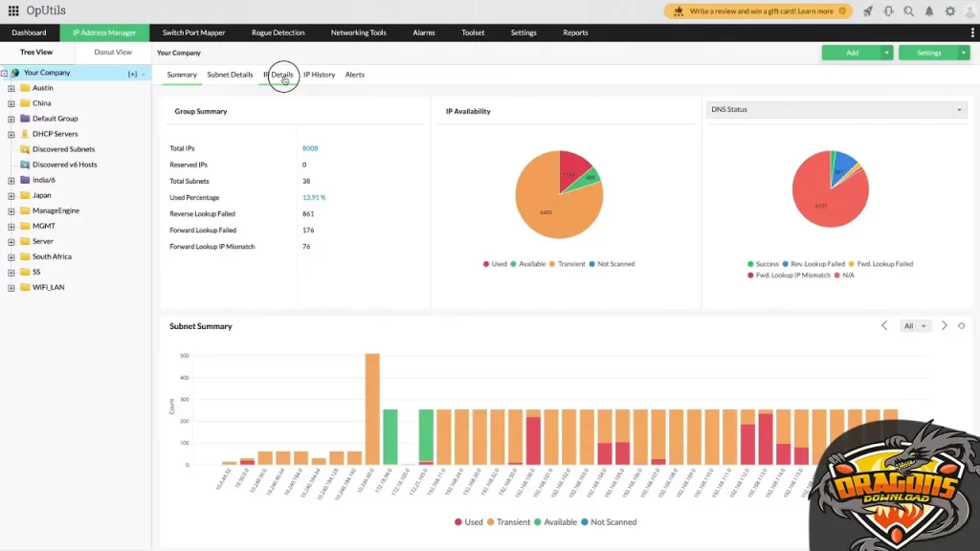
Task: Click the gear settings icon in header
Action: (949, 11)
